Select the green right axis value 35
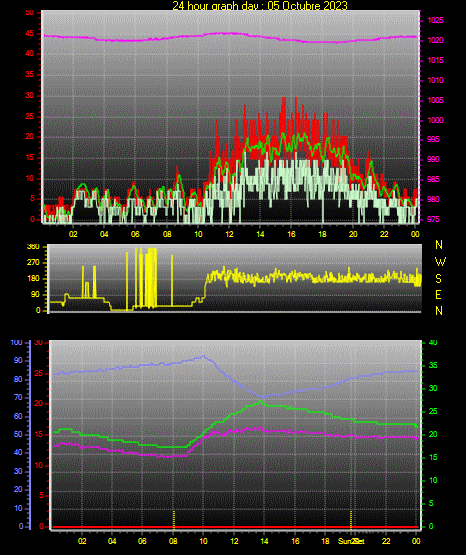466x555 pixels. coord(433,365)
